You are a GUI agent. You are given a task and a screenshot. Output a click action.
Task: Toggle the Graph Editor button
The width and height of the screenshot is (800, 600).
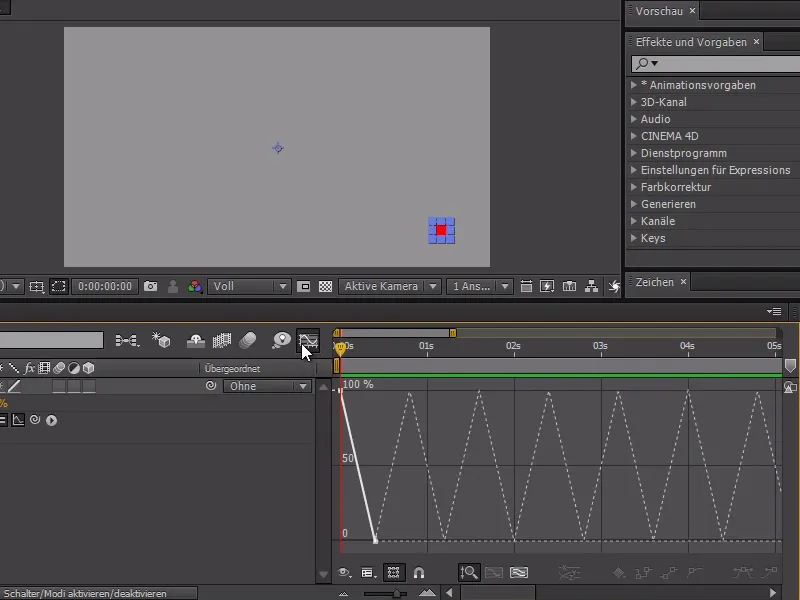(x=308, y=340)
